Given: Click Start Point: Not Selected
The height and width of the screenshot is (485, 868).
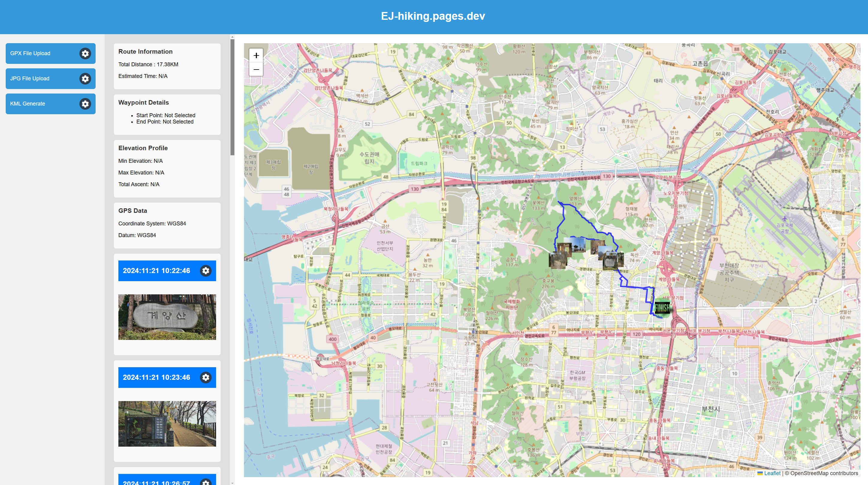Looking at the screenshot, I should click(x=166, y=115).
